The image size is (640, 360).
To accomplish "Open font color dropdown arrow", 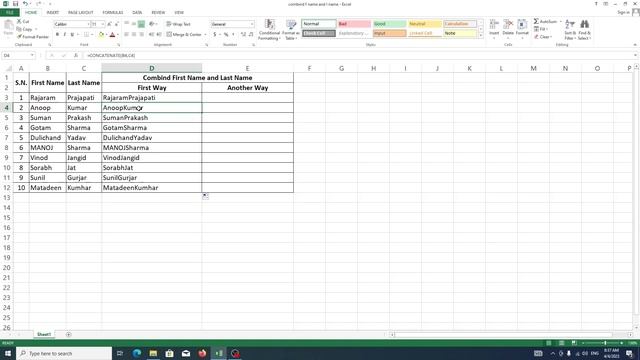I will point(118,35).
